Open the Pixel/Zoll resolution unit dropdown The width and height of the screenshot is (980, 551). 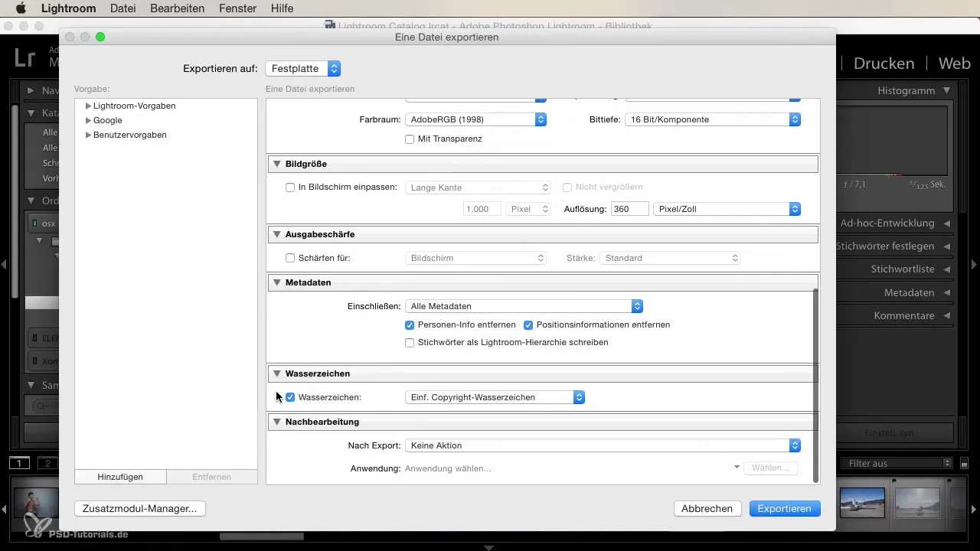[x=727, y=209]
